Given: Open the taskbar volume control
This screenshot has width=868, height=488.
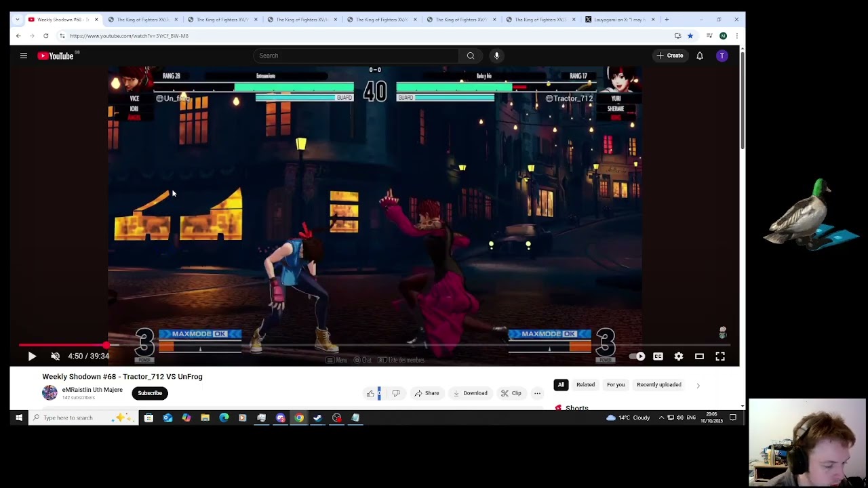Looking at the screenshot, I should point(679,418).
